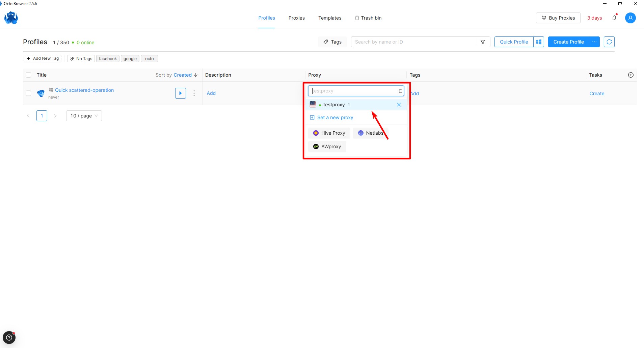This screenshot has width=644, height=348.
Task: Paste proxy from clipboard icon
Action: pos(400,91)
